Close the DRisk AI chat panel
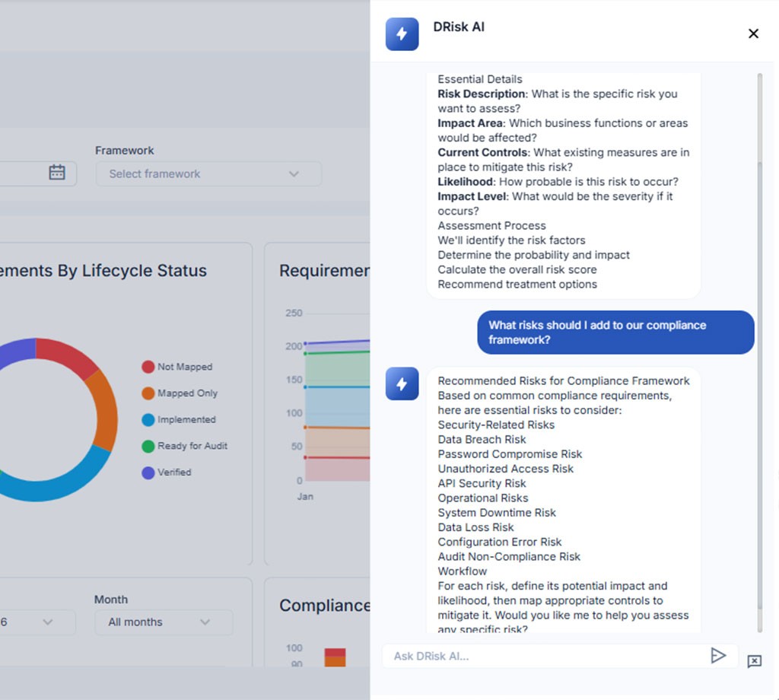 point(753,33)
